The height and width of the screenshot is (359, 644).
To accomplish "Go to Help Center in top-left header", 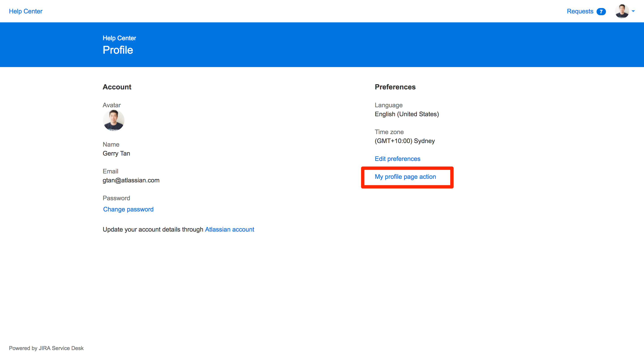I will [26, 11].
